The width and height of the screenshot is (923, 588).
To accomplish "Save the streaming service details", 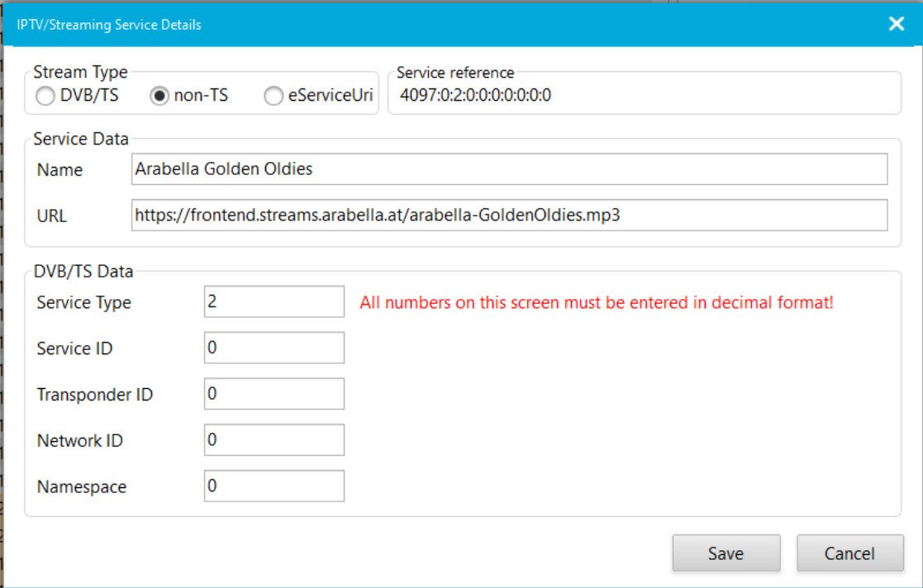I will 726,553.
